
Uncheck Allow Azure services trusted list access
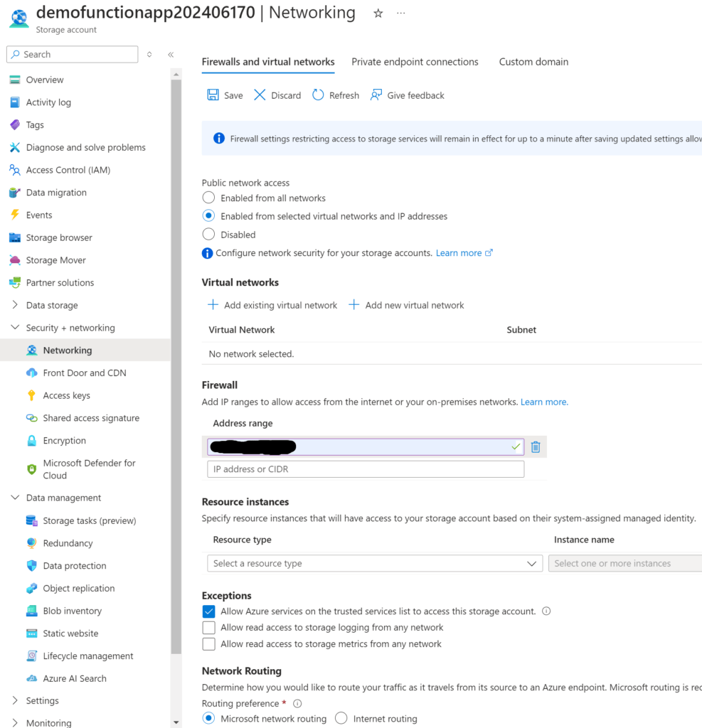click(x=209, y=611)
